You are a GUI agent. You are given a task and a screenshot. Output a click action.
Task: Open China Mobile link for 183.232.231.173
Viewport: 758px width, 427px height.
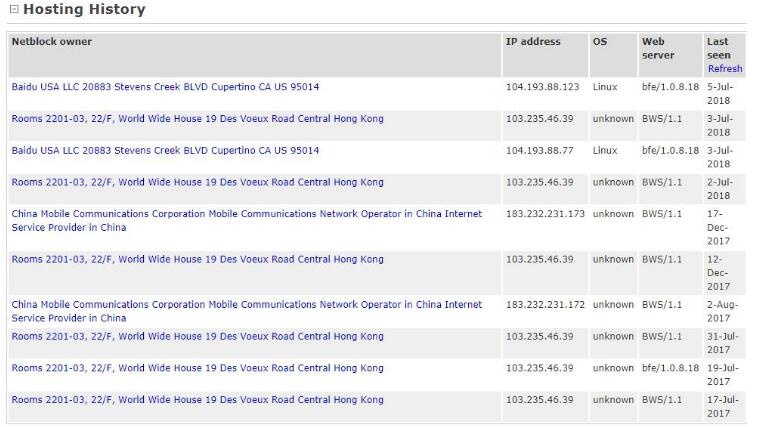click(246, 214)
